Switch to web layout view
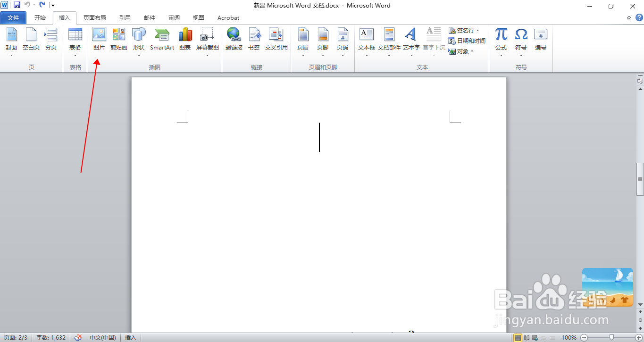The height and width of the screenshot is (342, 644). pos(535,338)
